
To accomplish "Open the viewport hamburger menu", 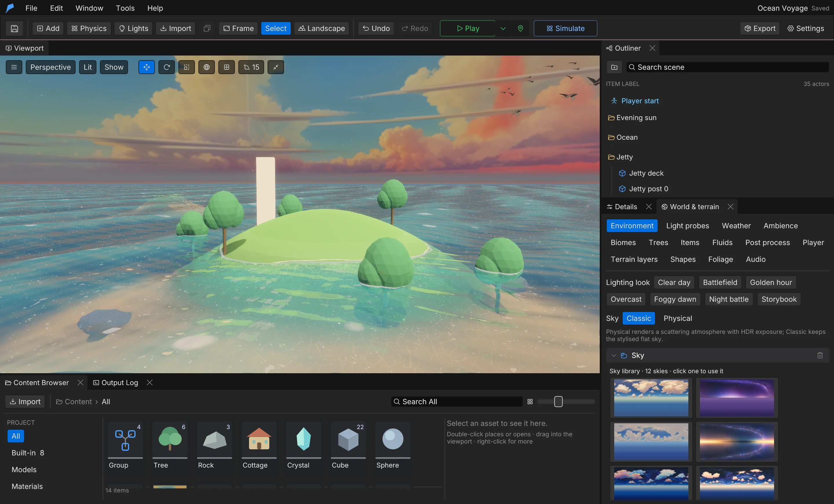I will point(14,67).
